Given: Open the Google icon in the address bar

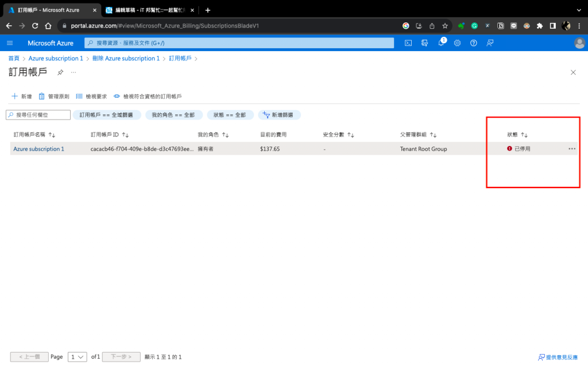Looking at the screenshot, I should point(406,25).
